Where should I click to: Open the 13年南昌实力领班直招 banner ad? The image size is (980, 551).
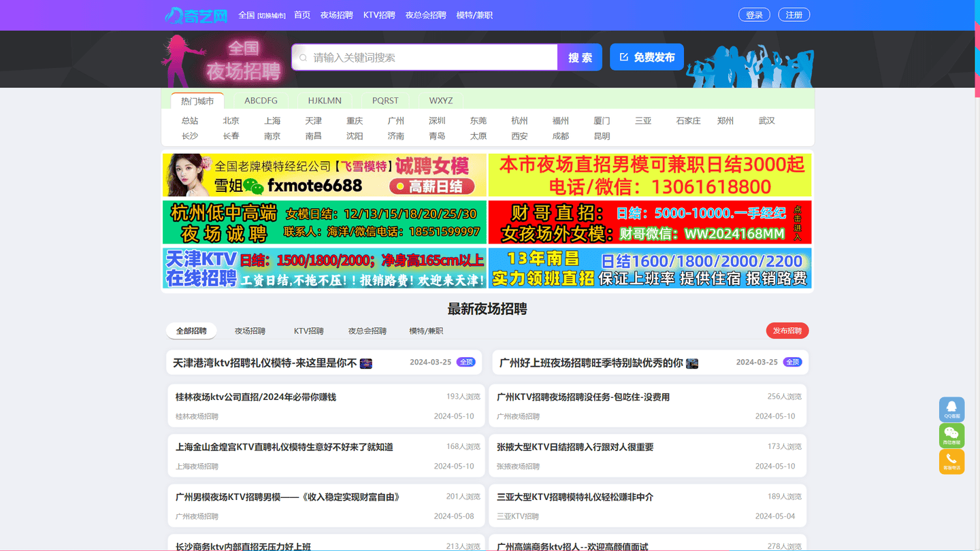(x=650, y=268)
